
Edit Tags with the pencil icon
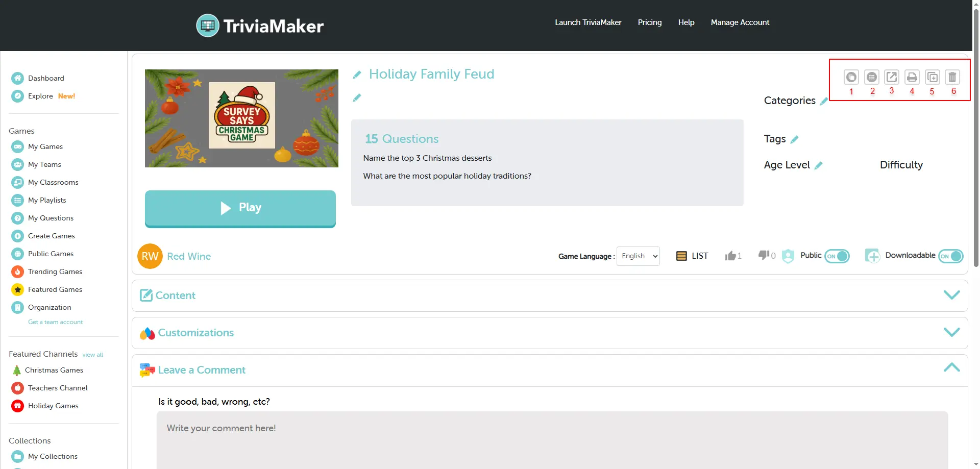click(795, 139)
